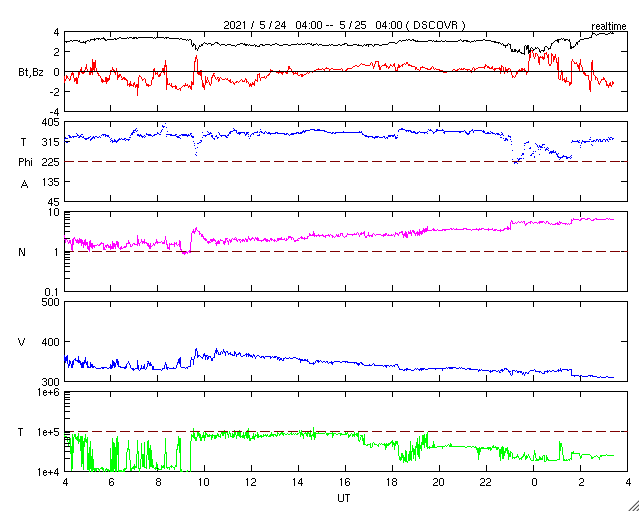Click the "Bt,Bz" axis label
640x512 pixels.
tap(31, 71)
